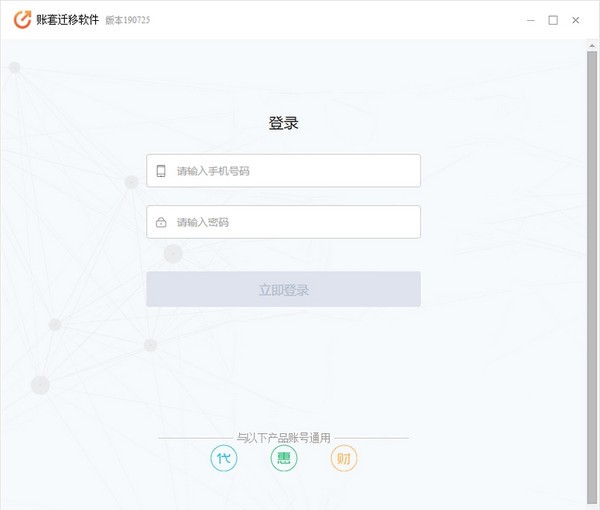Screen dimensions: 600x510
Task: Click the blank background below the login button
Action: pyautogui.click(x=283, y=370)
